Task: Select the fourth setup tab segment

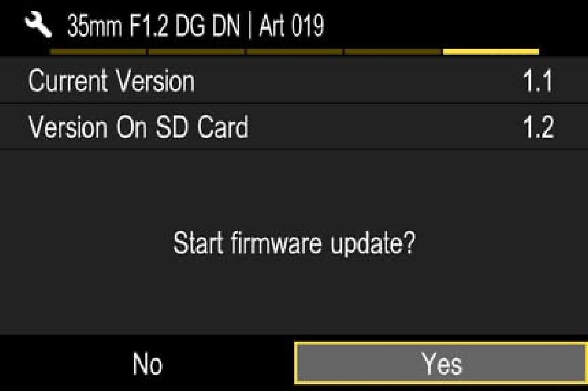Action: click(x=393, y=52)
